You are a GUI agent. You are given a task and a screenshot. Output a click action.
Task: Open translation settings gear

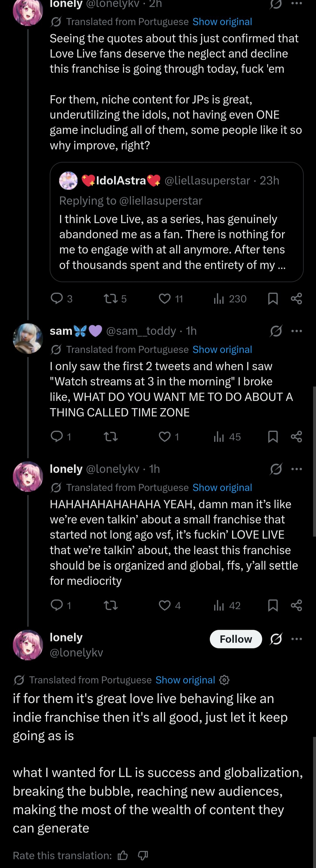coord(224,680)
